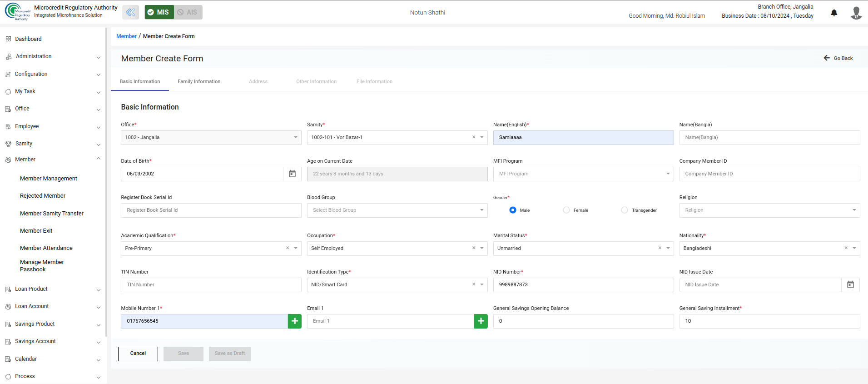Clear the Nationality selection
Screen dimensions: 868x384
(x=846, y=248)
